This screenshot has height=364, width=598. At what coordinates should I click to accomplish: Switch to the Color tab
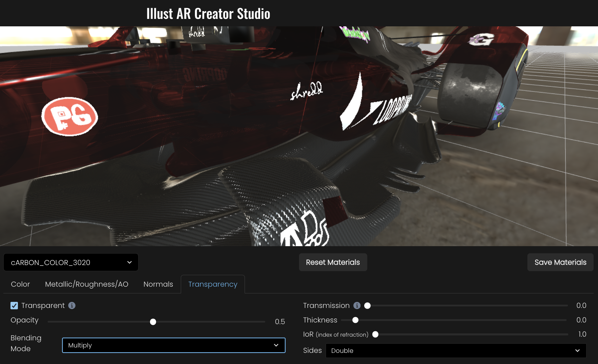[20, 284]
